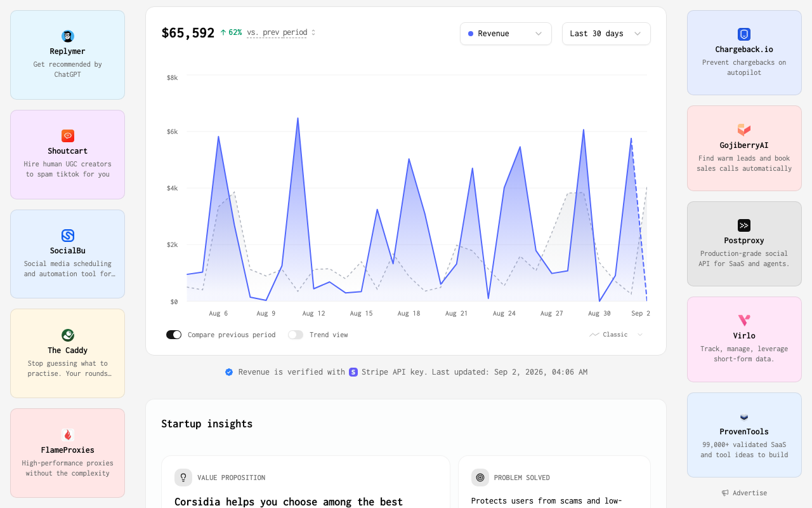Click the Stripe logo icon

[353, 372]
